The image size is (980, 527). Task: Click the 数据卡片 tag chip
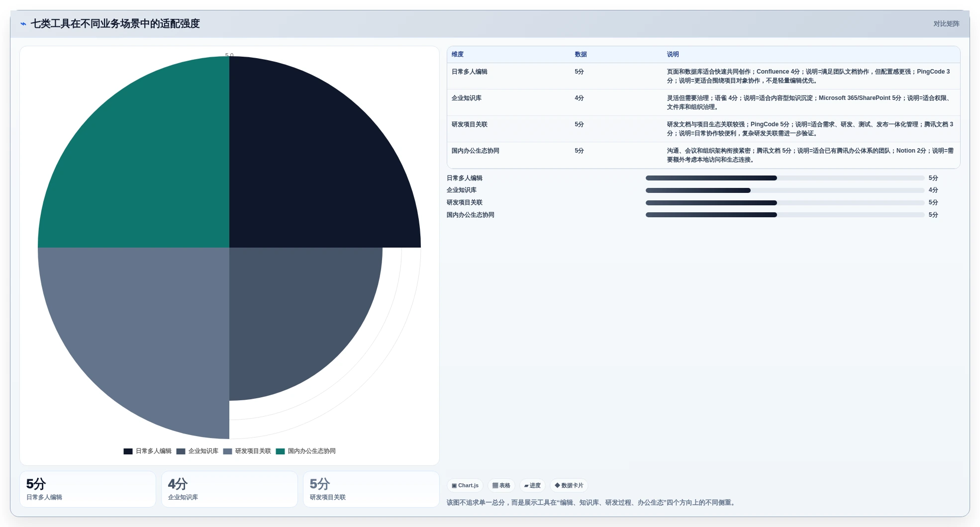569,486
